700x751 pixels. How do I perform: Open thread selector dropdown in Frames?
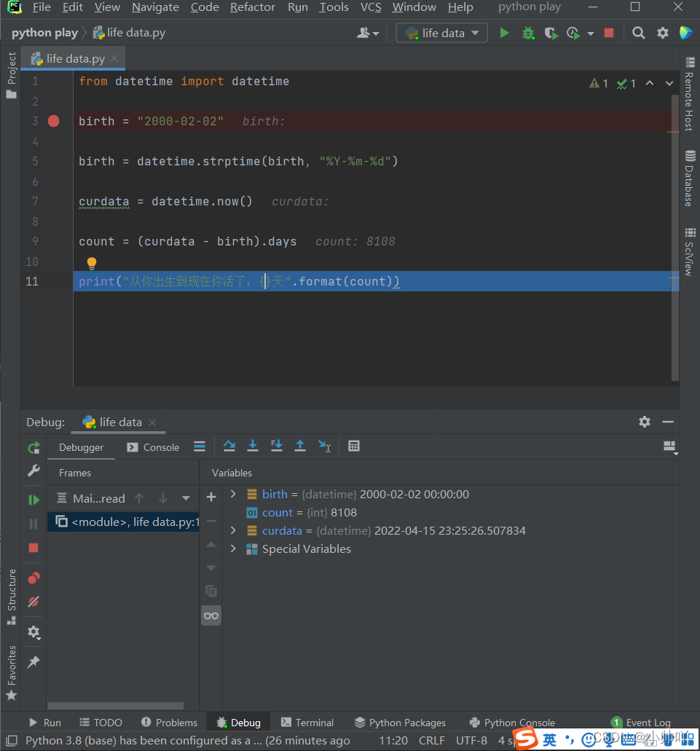click(186, 498)
